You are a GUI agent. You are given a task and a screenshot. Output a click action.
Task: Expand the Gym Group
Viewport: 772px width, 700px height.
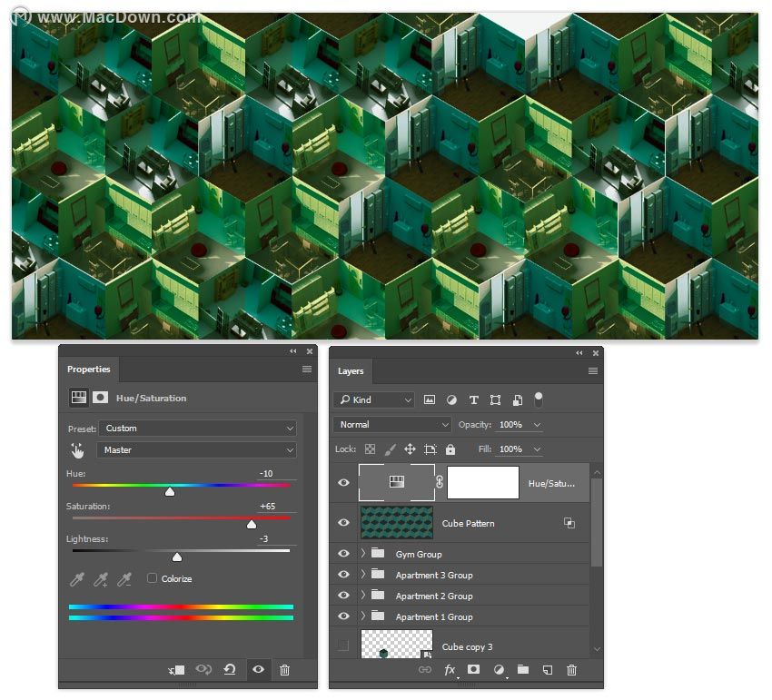(363, 553)
